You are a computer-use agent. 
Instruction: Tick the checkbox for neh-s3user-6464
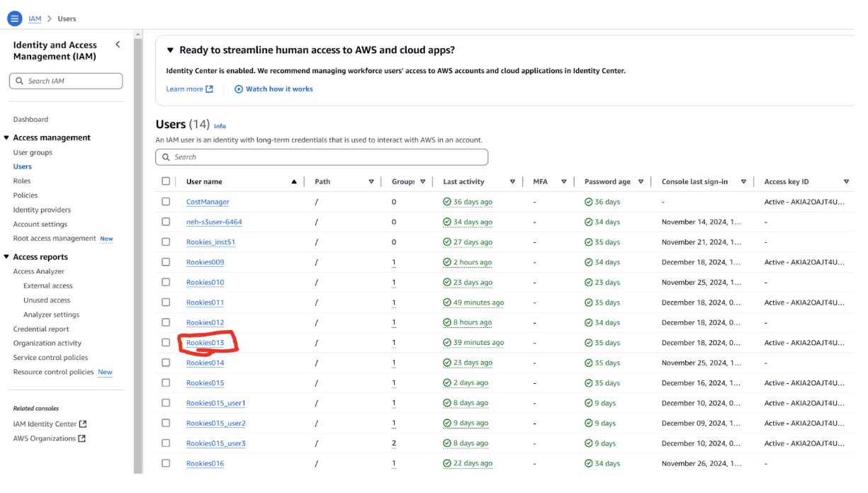[166, 222]
